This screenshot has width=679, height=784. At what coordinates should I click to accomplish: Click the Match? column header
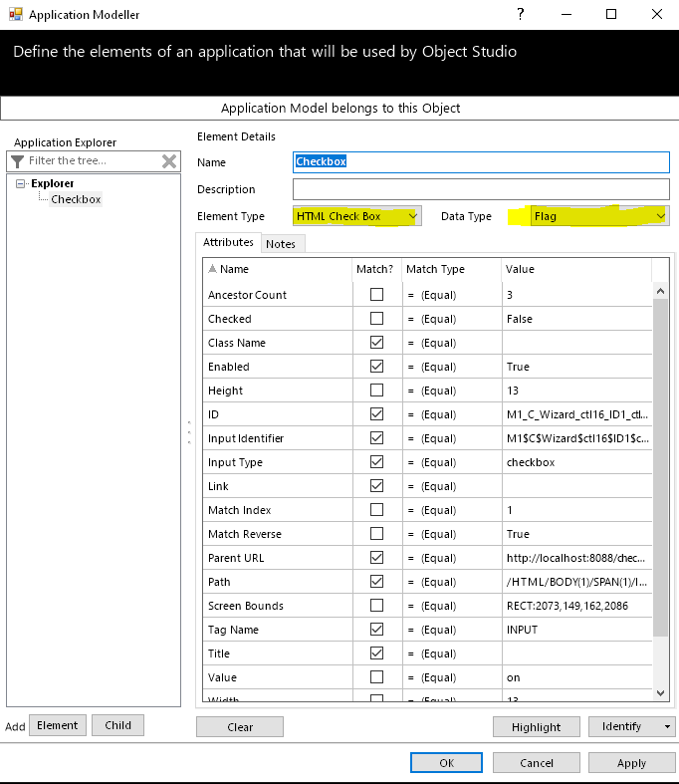pyautogui.click(x=376, y=269)
